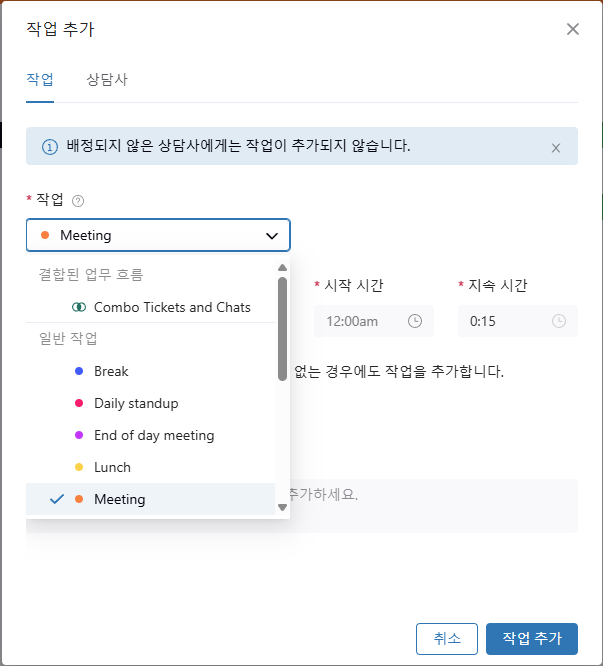
Task: Choose Daily standup option
Action: 150,403
